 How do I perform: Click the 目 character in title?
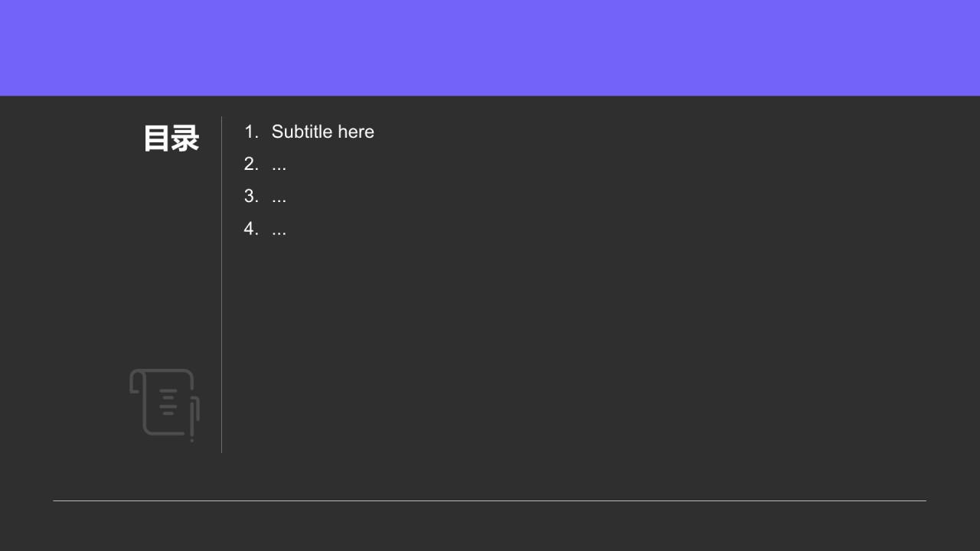(157, 139)
